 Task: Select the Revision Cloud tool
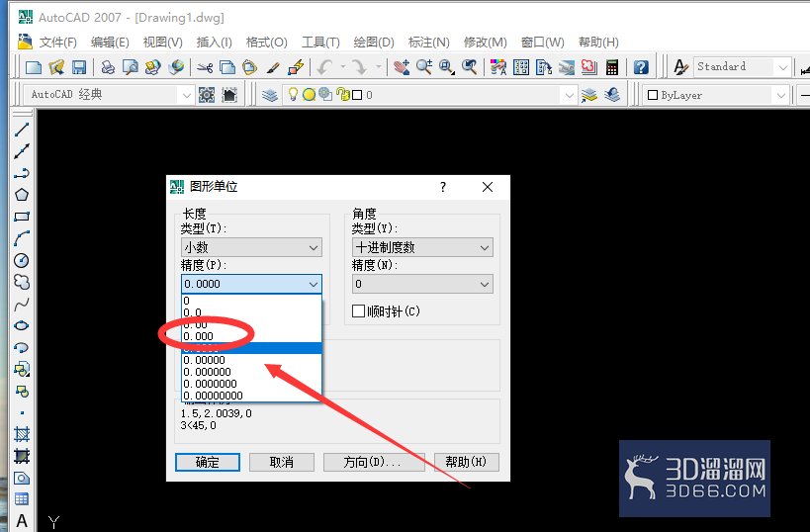click(21, 282)
